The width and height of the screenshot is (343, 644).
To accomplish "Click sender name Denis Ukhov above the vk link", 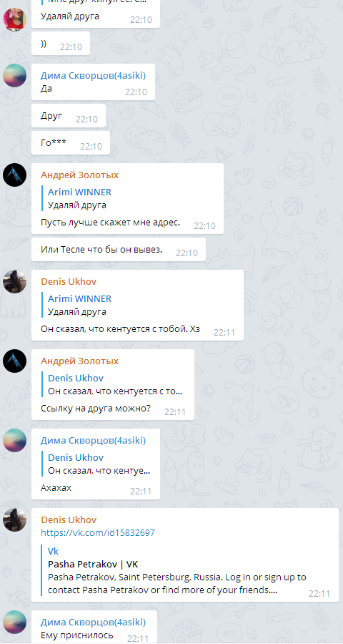I will (69, 519).
